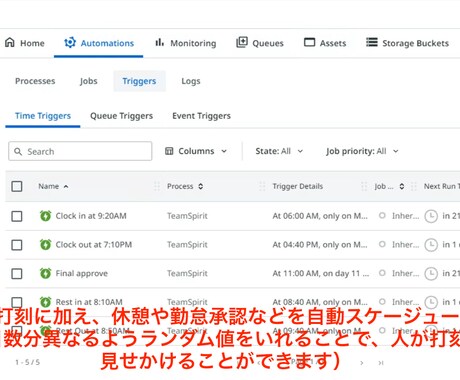Switch to the Monitoring tab

tap(185, 43)
